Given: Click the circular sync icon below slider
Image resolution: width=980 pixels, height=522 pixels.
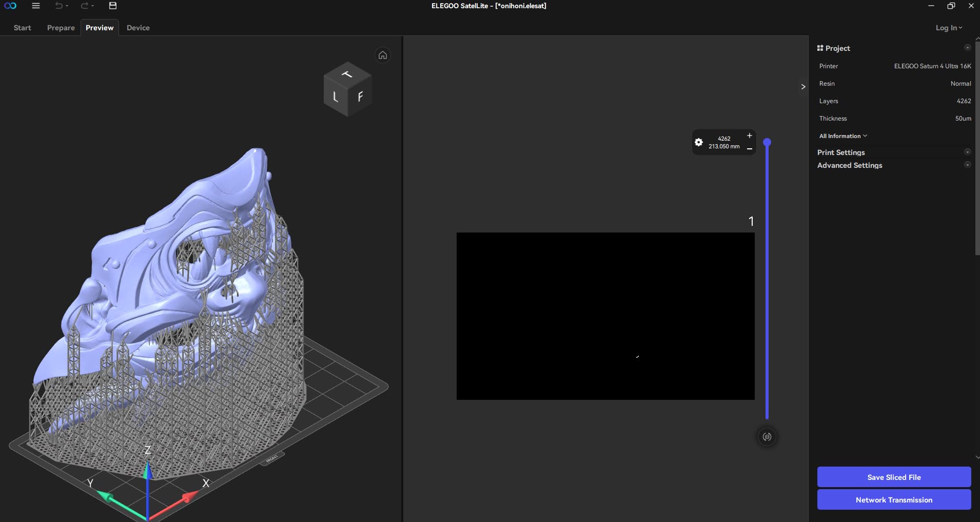Looking at the screenshot, I should coord(767,437).
